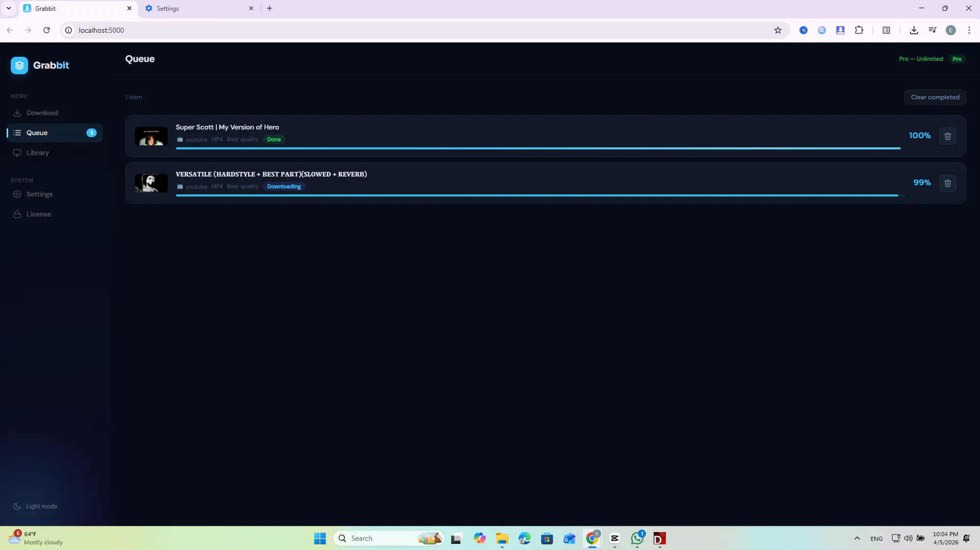Image resolution: width=980 pixels, height=550 pixels.
Task: Close the Settings browser tab
Action: pos(251,9)
